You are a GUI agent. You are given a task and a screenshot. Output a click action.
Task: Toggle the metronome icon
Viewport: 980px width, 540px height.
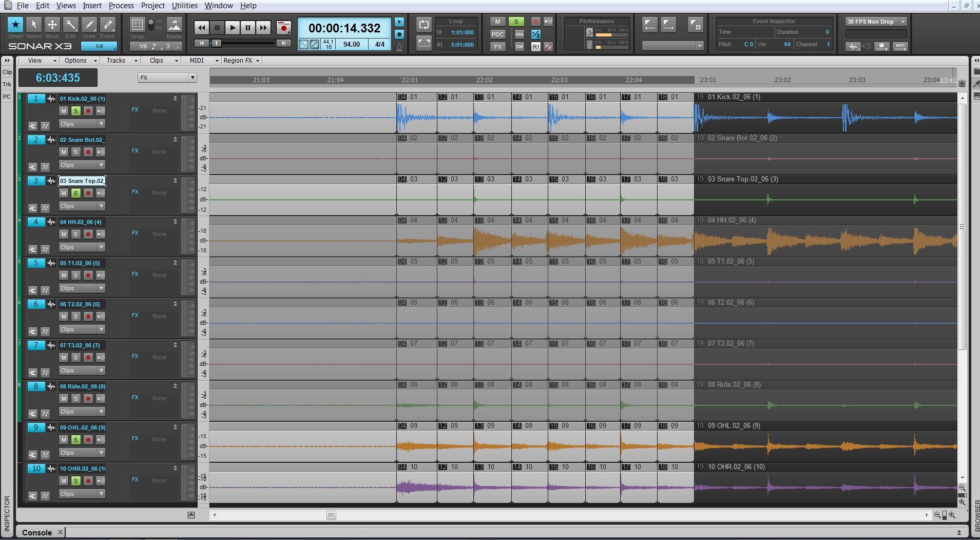[399, 47]
